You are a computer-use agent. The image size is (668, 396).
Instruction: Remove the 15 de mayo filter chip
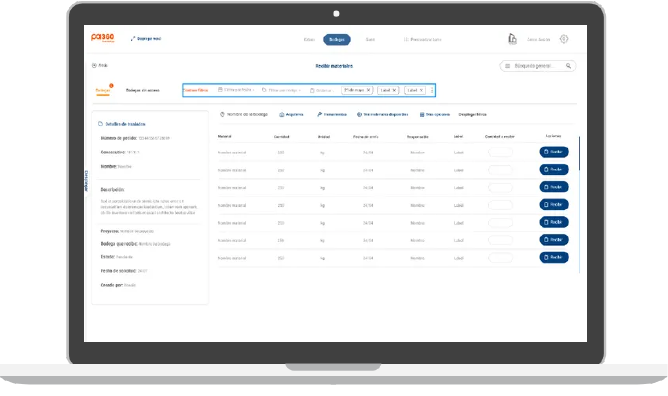point(369,90)
